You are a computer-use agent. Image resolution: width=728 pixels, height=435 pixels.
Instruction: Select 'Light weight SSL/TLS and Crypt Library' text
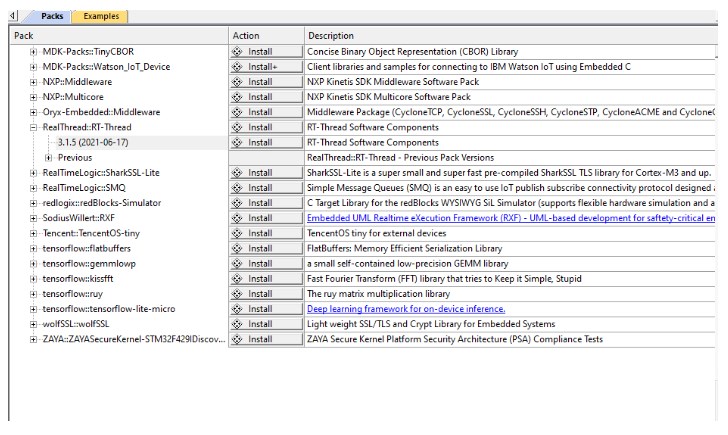tap(431, 324)
